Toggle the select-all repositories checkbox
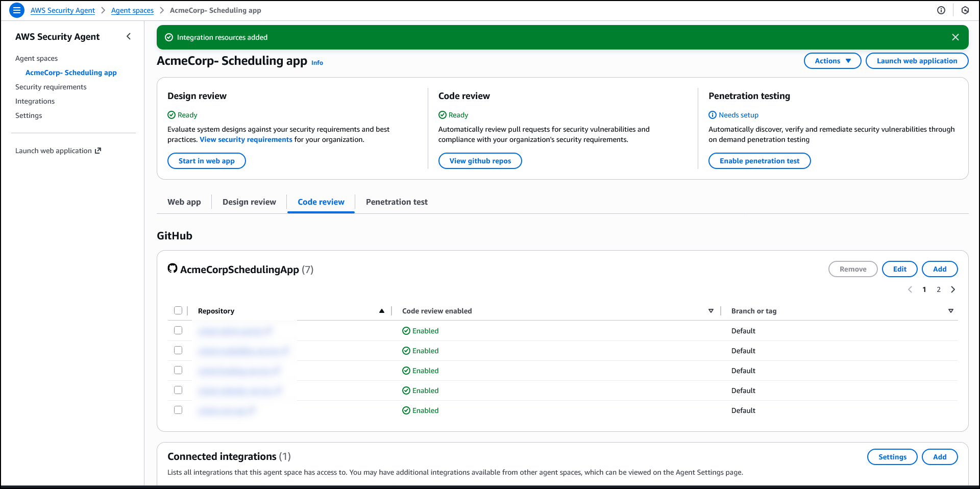This screenshot has height=489, width=980. [x=178, y=310]
